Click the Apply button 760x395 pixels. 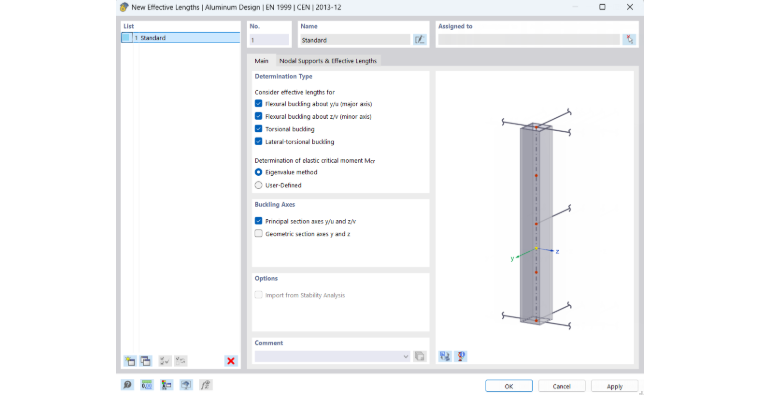615,386
